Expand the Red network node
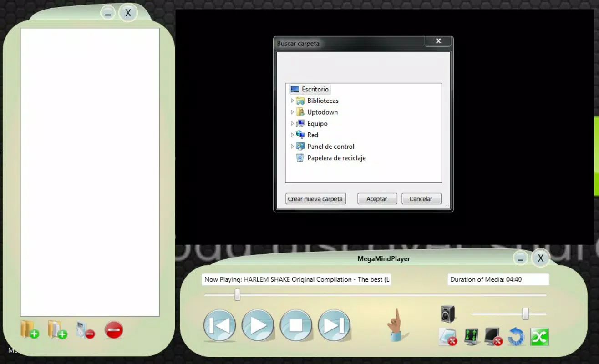599x364 pixels. click(x=292, y=135)
